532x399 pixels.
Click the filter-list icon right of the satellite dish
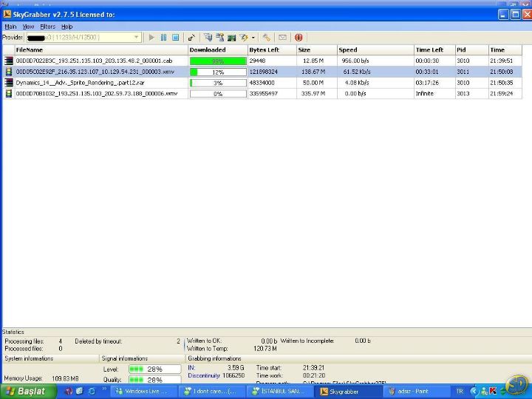click(208, 38)
